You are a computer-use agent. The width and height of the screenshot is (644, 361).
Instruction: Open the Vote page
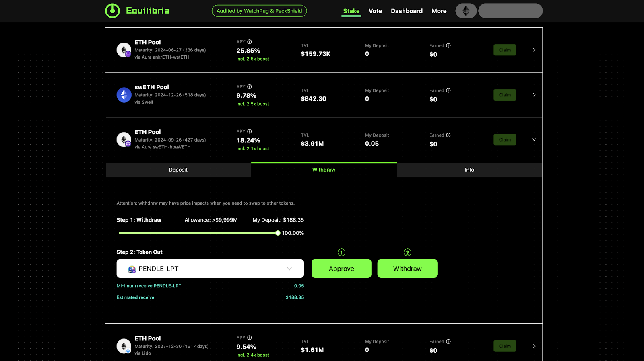[375, 11]
